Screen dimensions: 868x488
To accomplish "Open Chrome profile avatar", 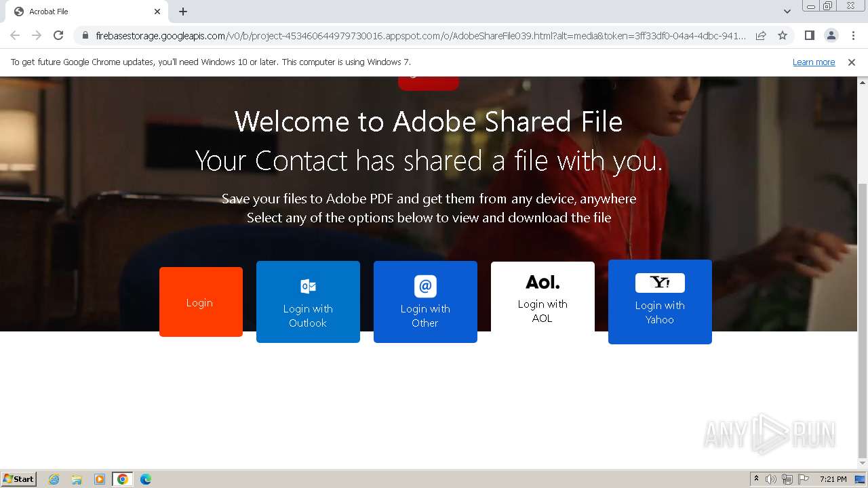I will tap(831, 35).
